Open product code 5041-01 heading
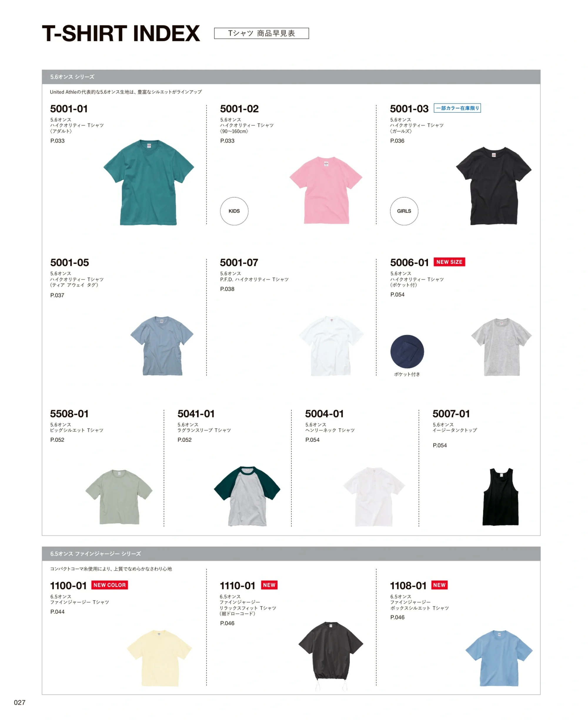The width and height of the screenshot is (588, 720). (x=196, y=414)
